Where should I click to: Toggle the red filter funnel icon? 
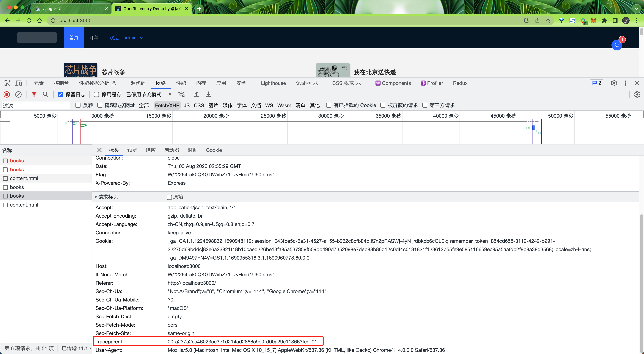click(x=34, y=94)
